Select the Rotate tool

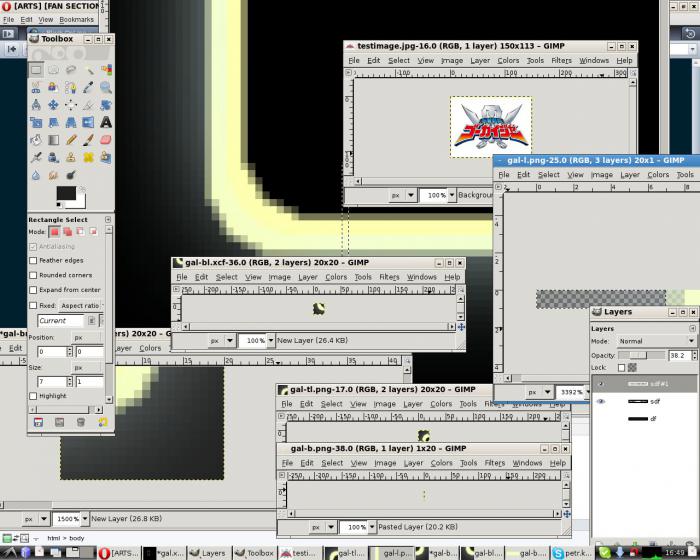pos(106,104)
